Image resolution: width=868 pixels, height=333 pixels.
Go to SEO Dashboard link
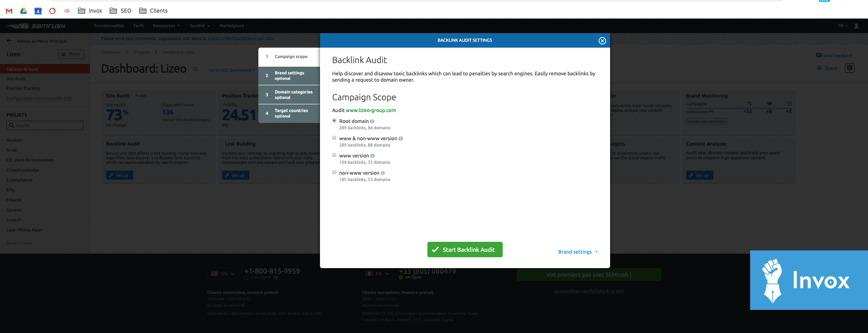[232, 70]
